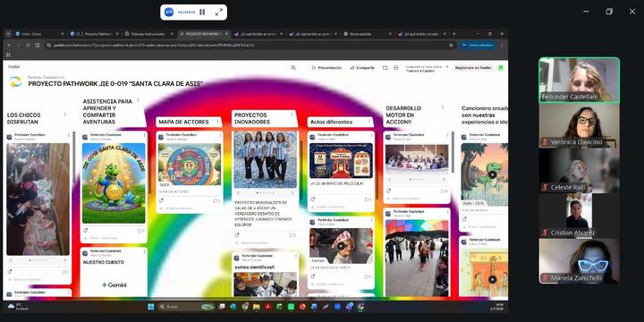This screenshot has height=322, width=644.
Task: Click the Compartir share button
Action: (362, 68)
